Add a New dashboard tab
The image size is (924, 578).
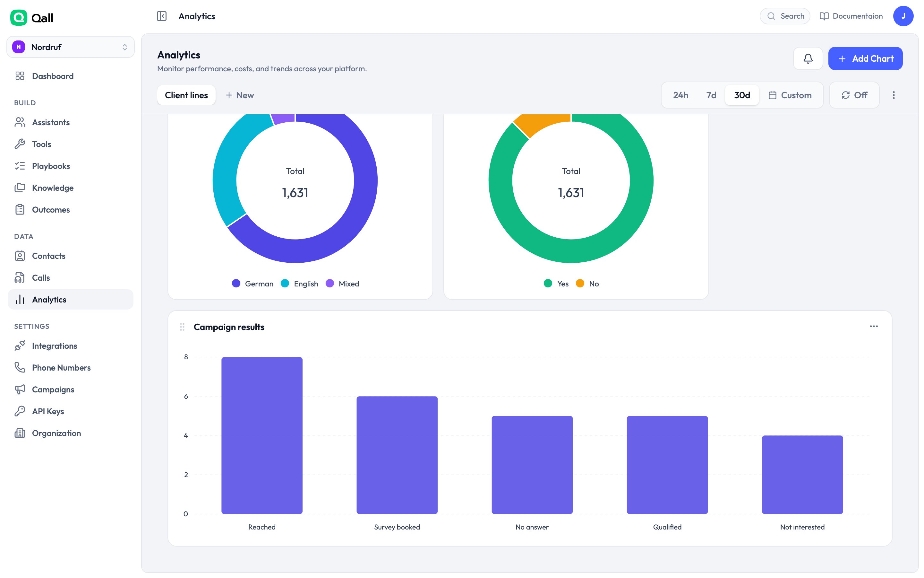point(240,95)
